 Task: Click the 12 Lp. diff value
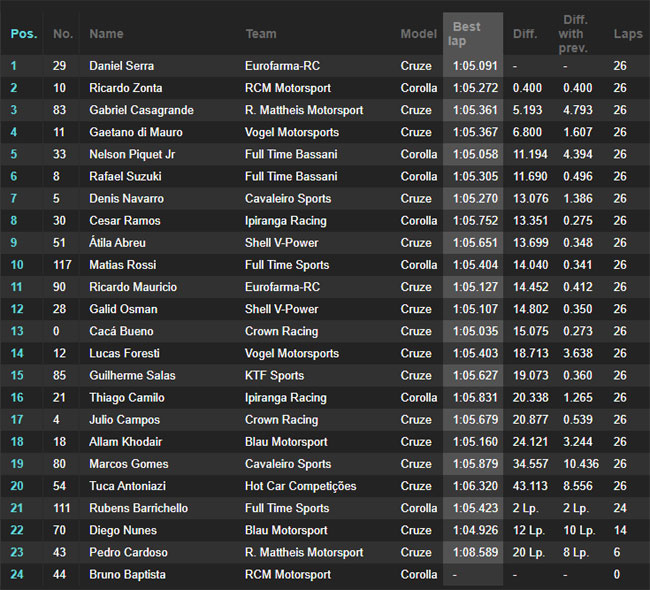click(529, 530)
